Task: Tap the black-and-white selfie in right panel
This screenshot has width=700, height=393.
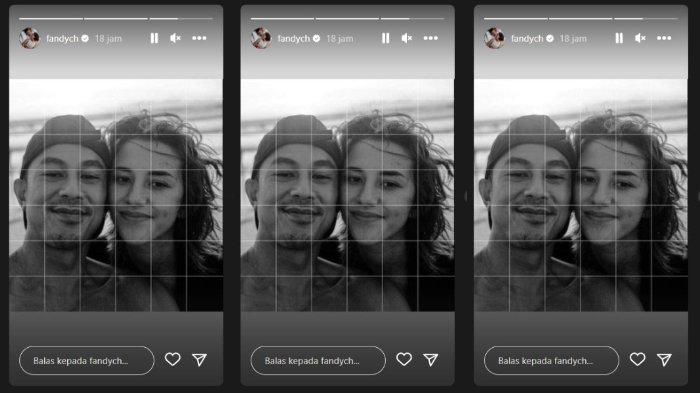Action: pyautogui.click(x=581, y=195)
